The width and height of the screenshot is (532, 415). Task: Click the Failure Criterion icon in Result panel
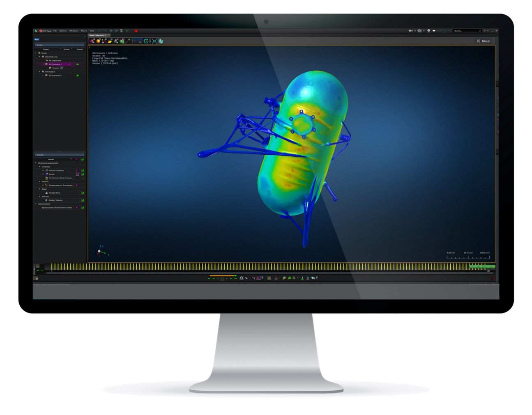pyautogui.click(x=47, y=171)
